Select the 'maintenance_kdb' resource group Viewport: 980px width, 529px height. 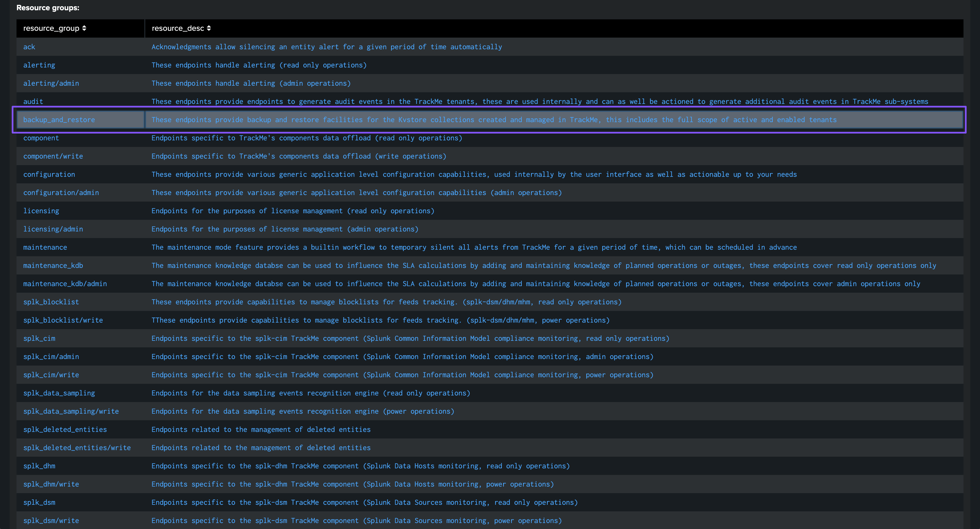click(53, 266)
